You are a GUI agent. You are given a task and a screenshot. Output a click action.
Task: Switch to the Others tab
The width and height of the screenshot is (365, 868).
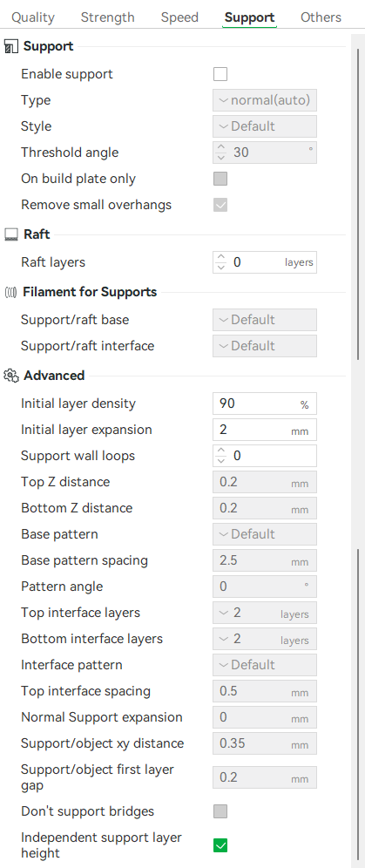(321, 17)
